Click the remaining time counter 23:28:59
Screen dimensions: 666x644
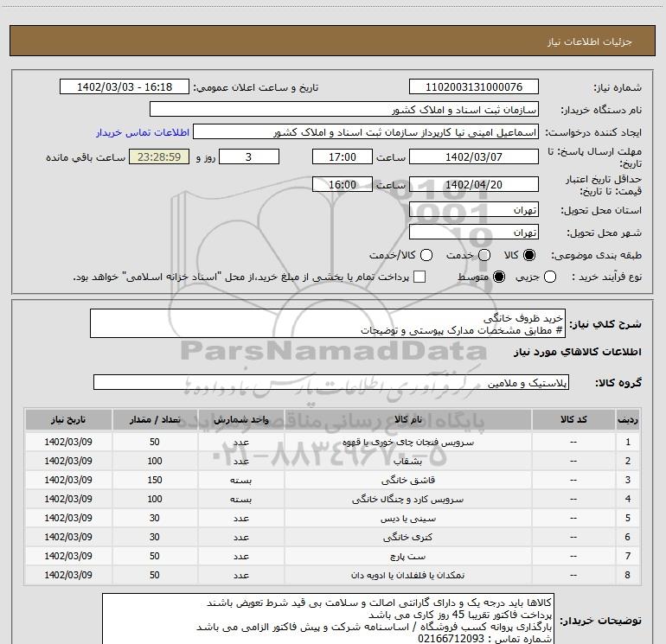coord(159,156)
